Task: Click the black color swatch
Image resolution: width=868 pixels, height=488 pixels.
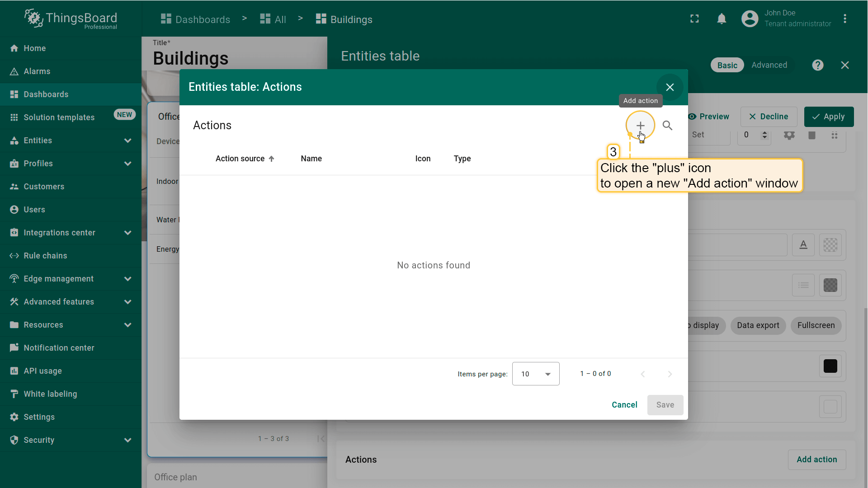Action: pos(830,366)
